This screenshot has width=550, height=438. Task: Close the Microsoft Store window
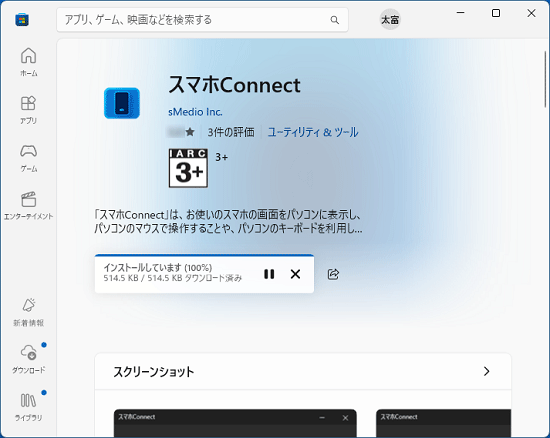[x=531, y=13]
